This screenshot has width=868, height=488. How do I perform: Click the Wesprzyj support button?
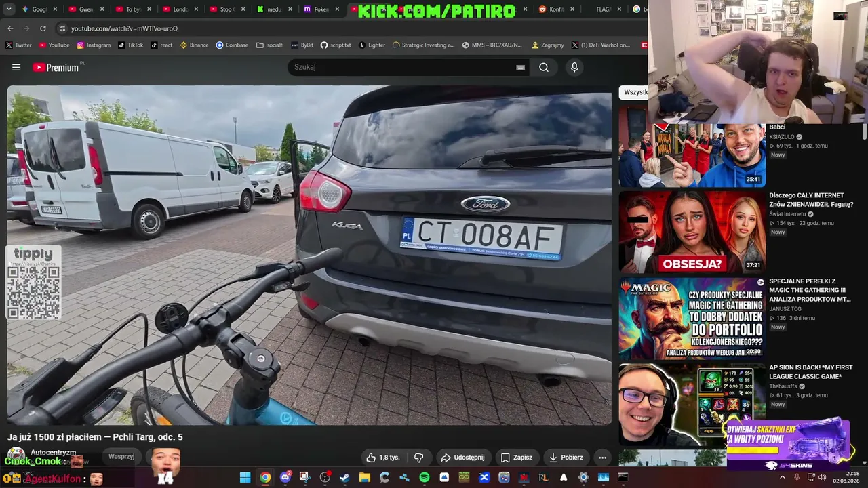coord(121,457)
